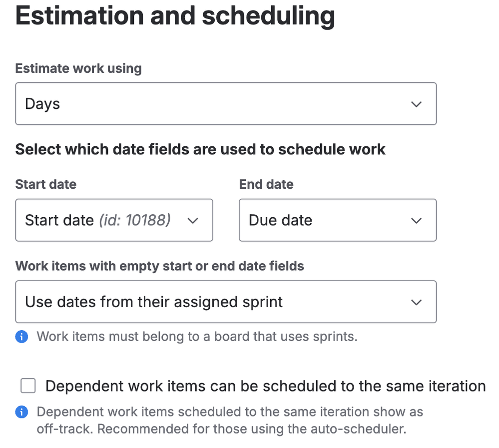Image resolution: width=499 pixels, height=448 pixels.
Task: Open the 'Estimate work using' Days dropdown
Action: [x=226, y=104]
